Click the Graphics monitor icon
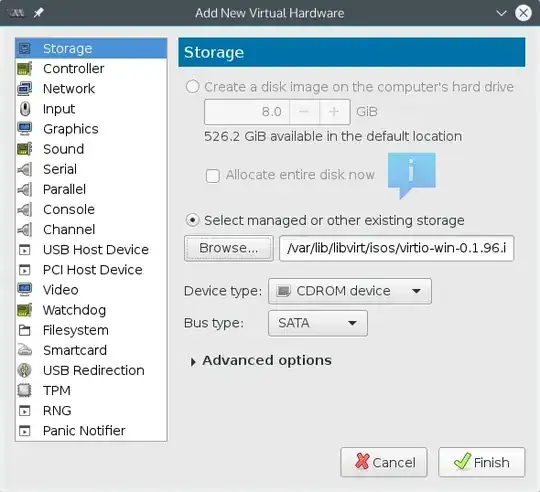This screenshot has height=492, width=540. [24, 129]
